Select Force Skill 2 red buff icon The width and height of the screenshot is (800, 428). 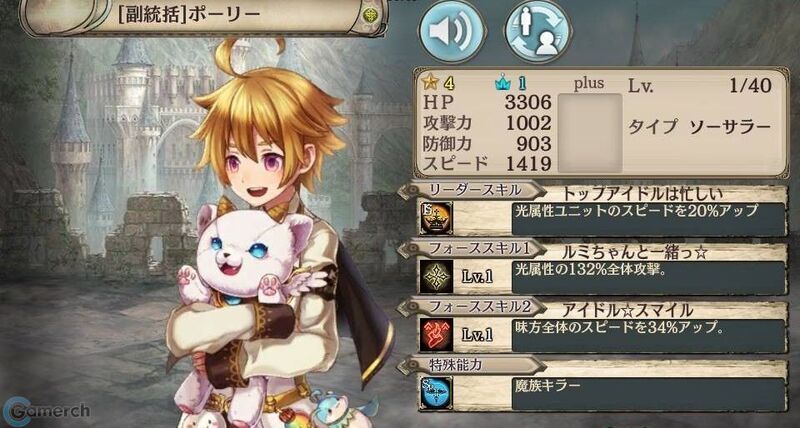point(436,334)
